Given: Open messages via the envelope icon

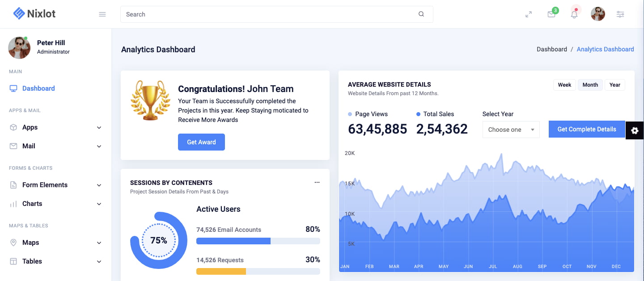Looking at the screenshot, I should [551, 14].
